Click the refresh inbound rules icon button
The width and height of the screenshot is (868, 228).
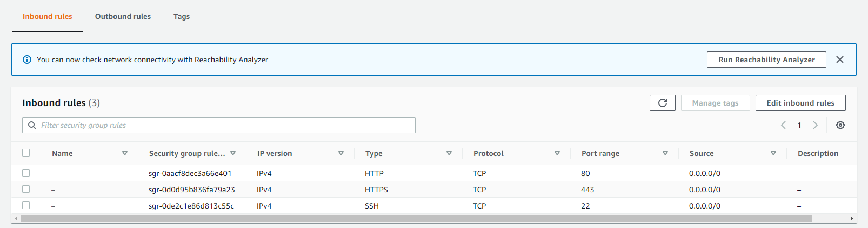tap(662, 103)
